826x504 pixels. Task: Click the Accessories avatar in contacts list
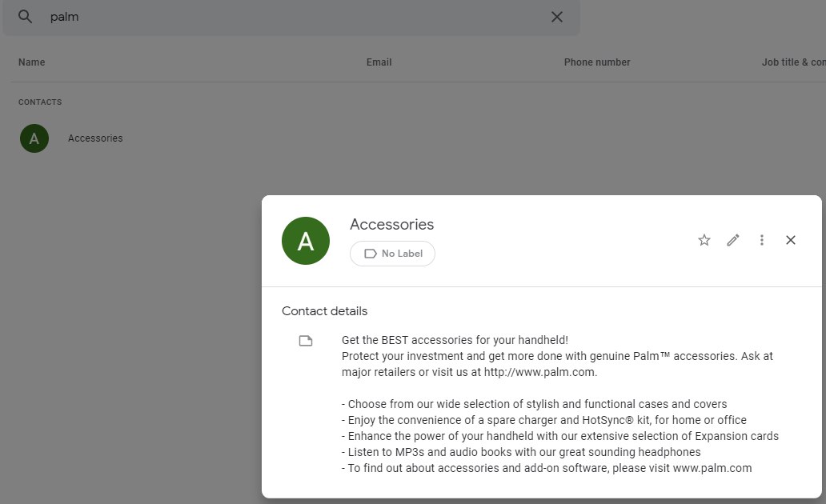pyautogui.click(x=34, y=138)
